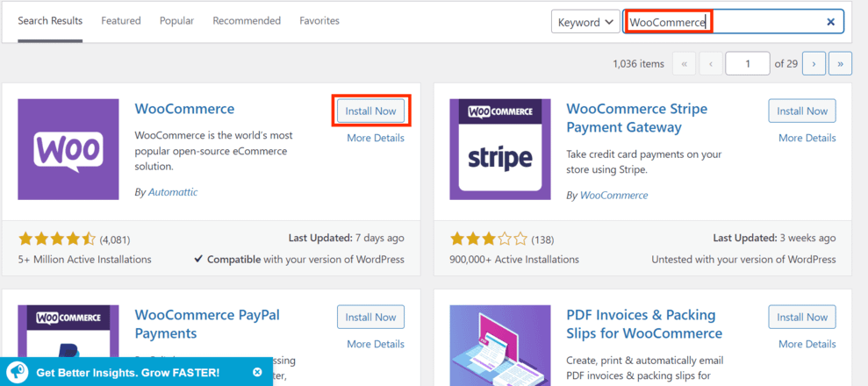
Task: Open the Keyword search type dropdown
Action: click(x=585, y=22)
